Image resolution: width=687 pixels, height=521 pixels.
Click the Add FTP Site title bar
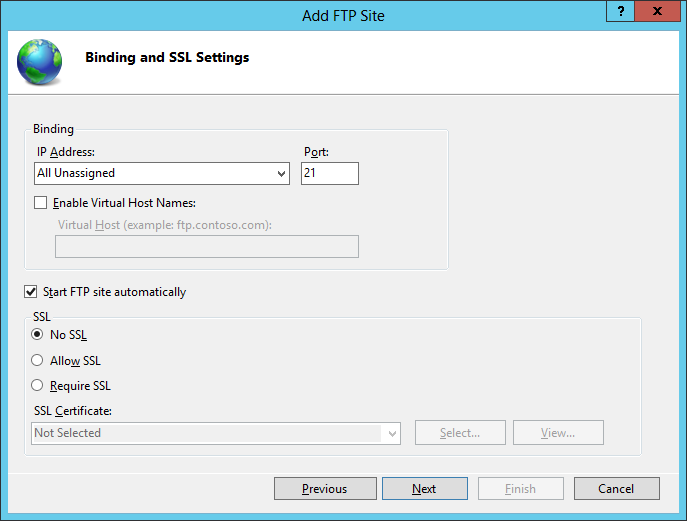coord(343,16)
